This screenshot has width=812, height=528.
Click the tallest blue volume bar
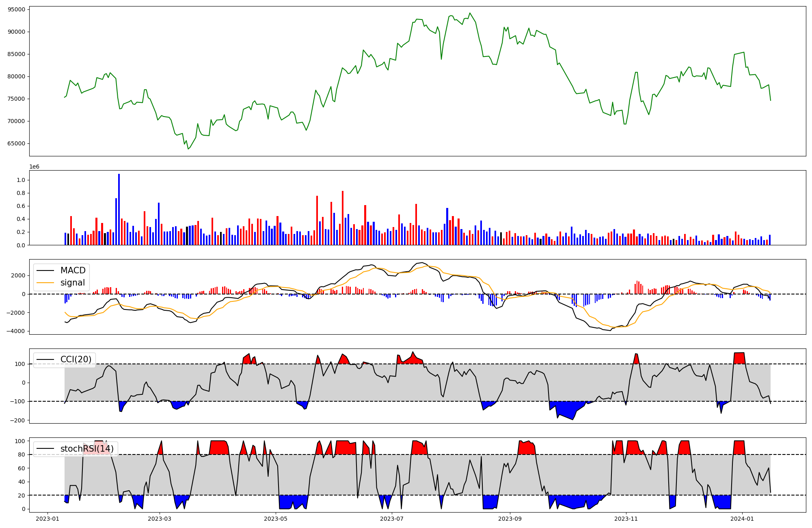click(x=119, y=209)
